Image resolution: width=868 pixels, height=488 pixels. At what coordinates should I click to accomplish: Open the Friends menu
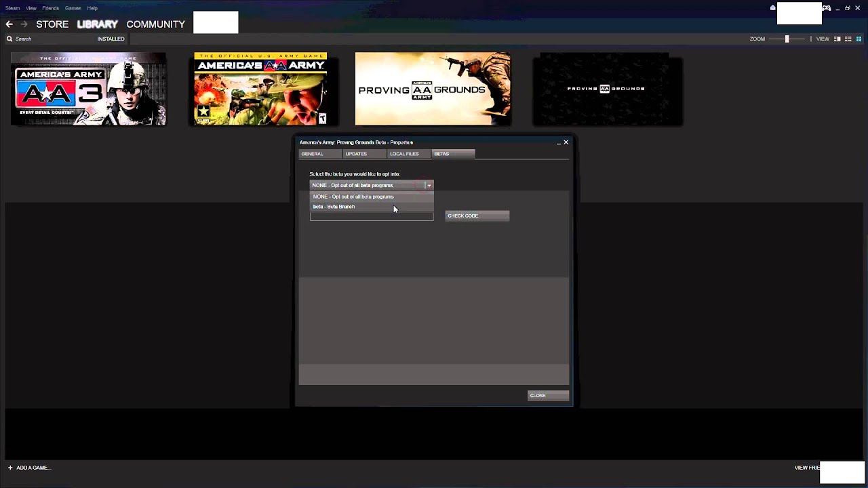[51, 8]
